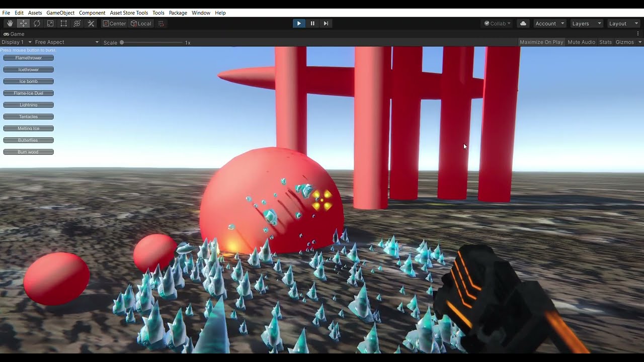
Task: Select the Rotate tool
Action: (37, 24)
